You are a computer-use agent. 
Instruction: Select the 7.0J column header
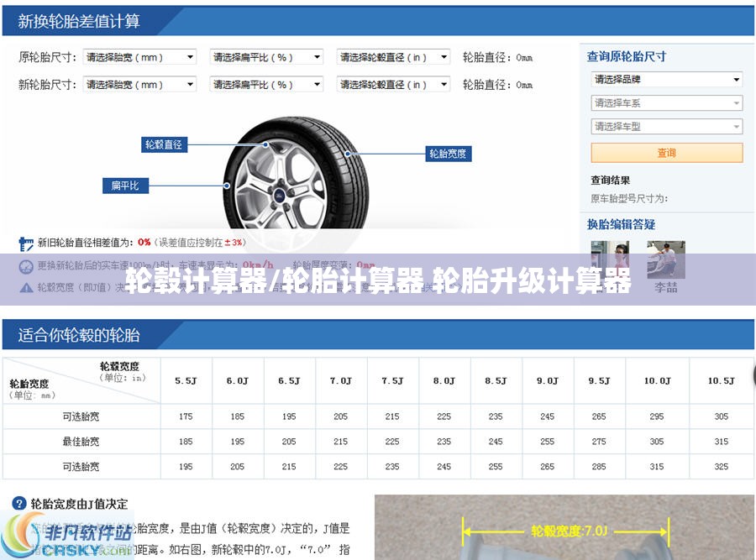[340, 380]
